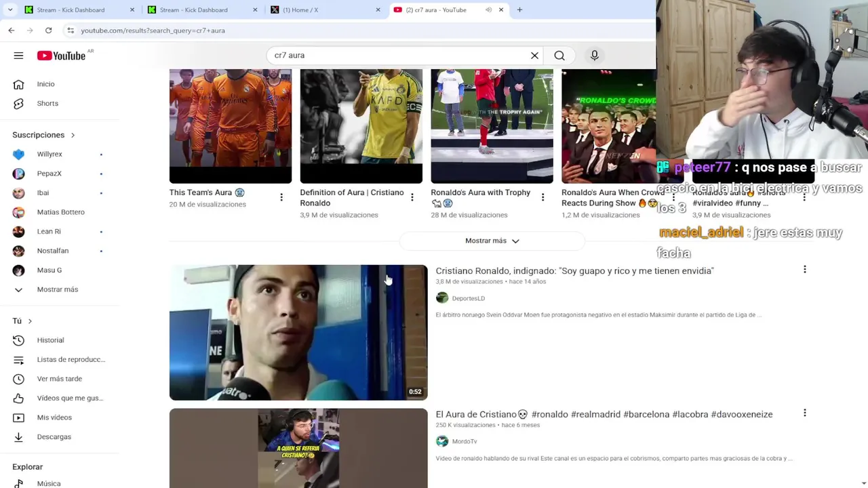Play the 'El Aura de Cristiano' thumbnail

(298, 448)
